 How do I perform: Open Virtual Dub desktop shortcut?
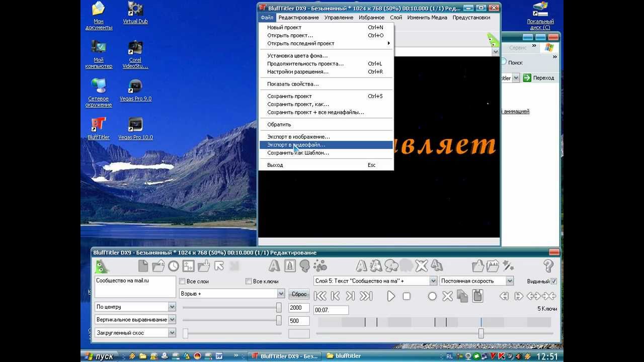[x=135, y=13]
